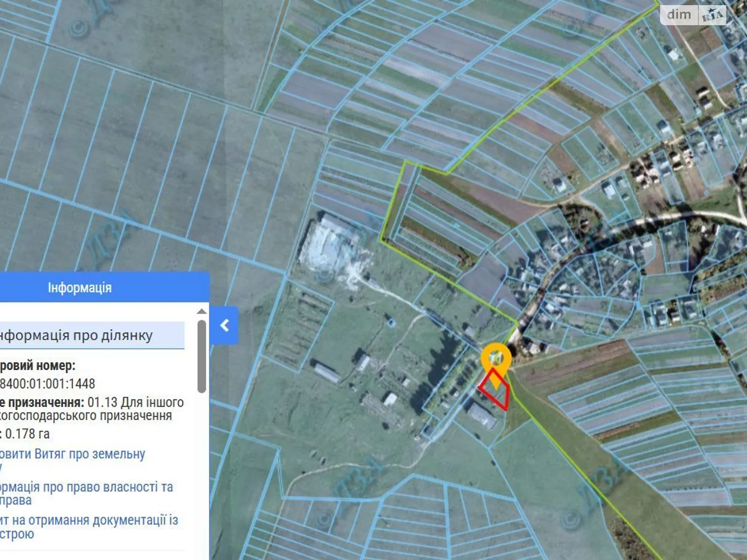Click the orange location pin marker
This screenshot has height=560, width=747.
496,358
